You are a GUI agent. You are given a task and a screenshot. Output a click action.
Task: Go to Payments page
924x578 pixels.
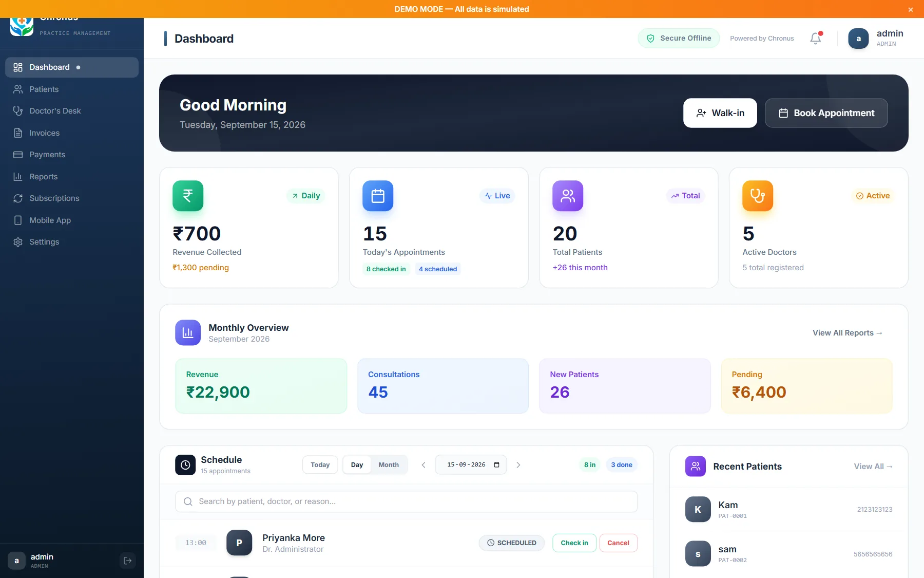coord(72,155)
